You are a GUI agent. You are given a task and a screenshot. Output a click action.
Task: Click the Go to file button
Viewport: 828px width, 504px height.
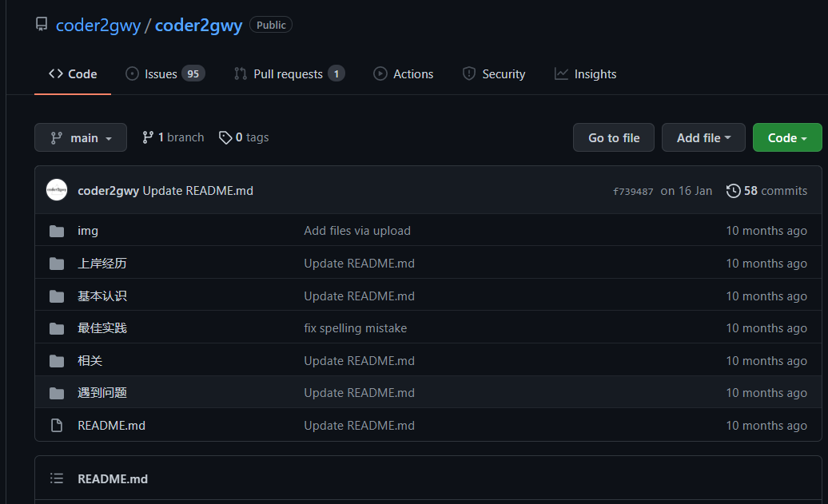[614, 137]
